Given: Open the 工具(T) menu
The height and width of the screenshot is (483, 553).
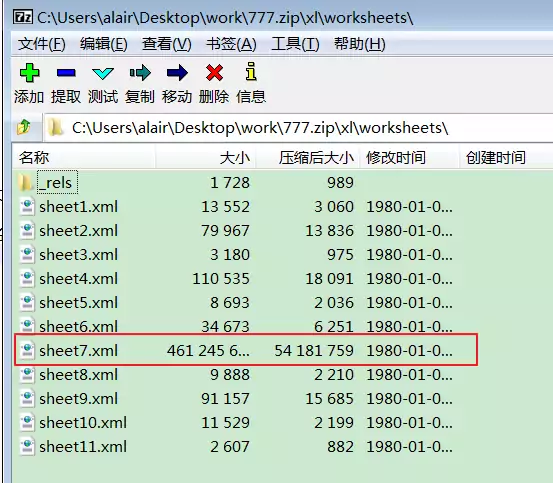Looking at the screenshot, I should tap(295, 44).
